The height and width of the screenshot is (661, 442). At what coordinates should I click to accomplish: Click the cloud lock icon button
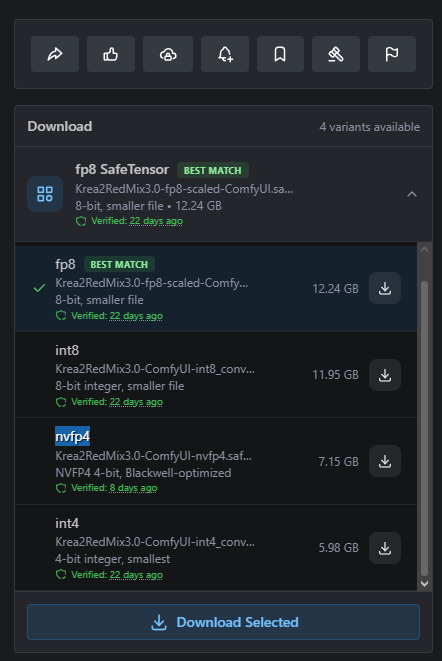coord(168,54)
